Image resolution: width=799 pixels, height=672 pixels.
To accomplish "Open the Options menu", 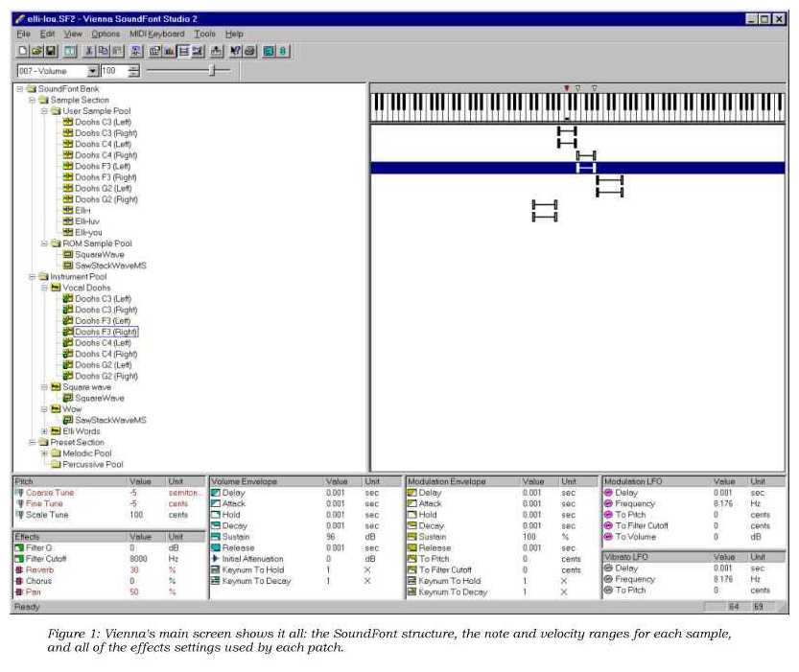I will (x=106, y=33).
